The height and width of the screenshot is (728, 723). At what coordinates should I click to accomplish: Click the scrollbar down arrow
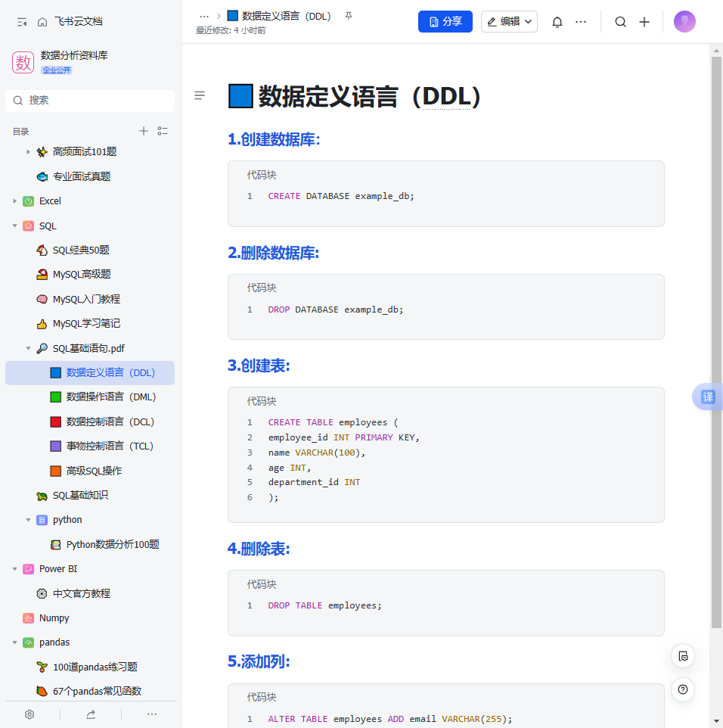[x=716, y=722]
